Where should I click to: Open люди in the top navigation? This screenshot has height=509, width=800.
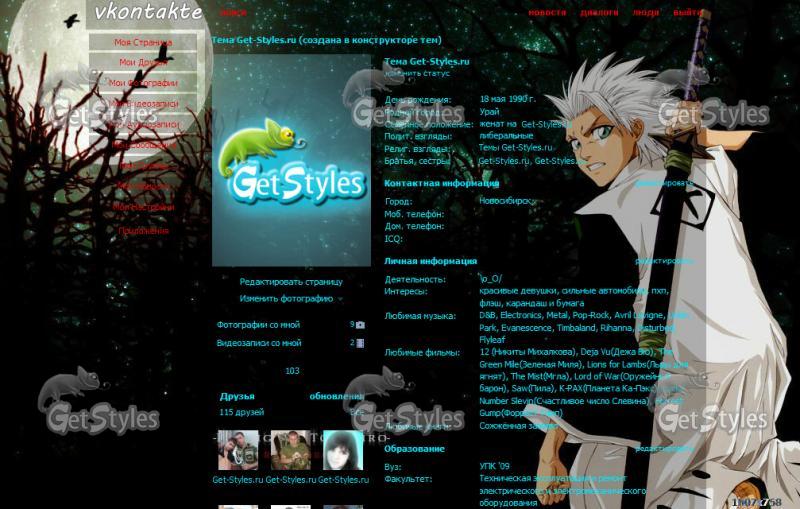(x=646, y=13)
